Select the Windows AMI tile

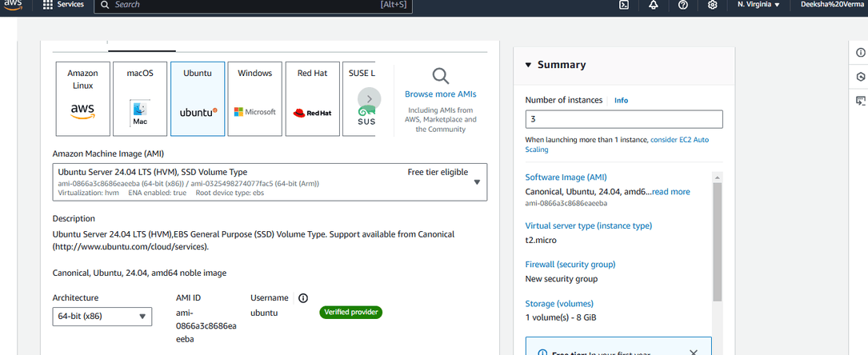click(x=254, y=99)
